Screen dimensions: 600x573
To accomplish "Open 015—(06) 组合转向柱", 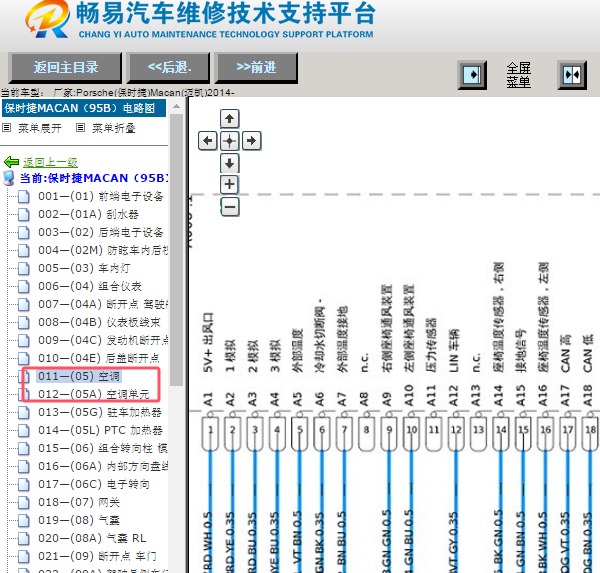I will click(103, 448).
